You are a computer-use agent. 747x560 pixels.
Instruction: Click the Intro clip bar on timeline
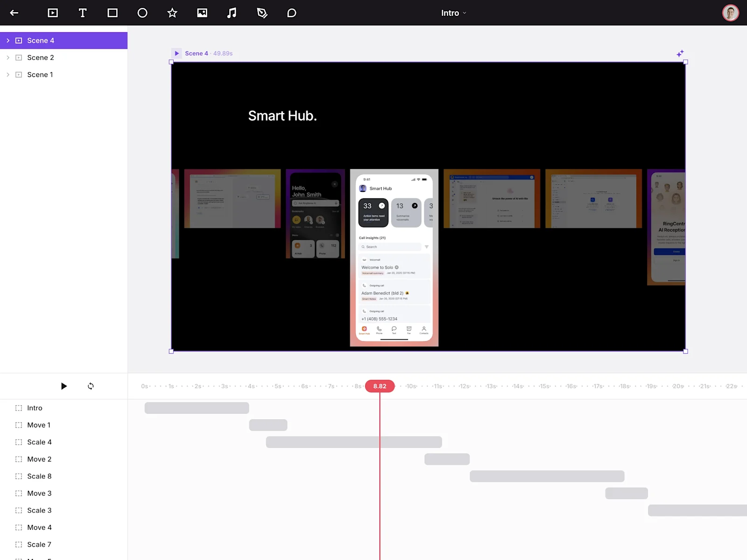(x=197, y=408)
